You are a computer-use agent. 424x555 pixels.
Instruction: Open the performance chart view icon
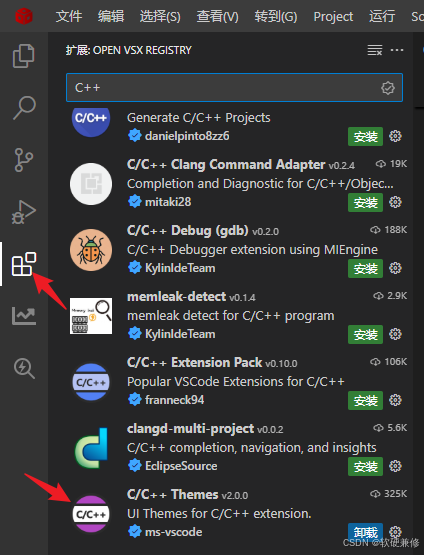(x=24, y=316)
